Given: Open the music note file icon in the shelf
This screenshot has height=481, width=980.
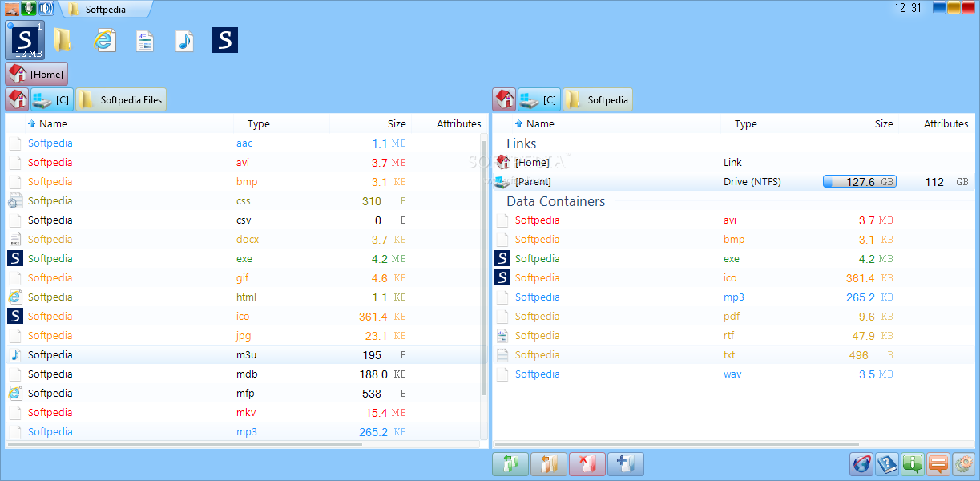Looking at the screenshot, I should coord(185,40).
